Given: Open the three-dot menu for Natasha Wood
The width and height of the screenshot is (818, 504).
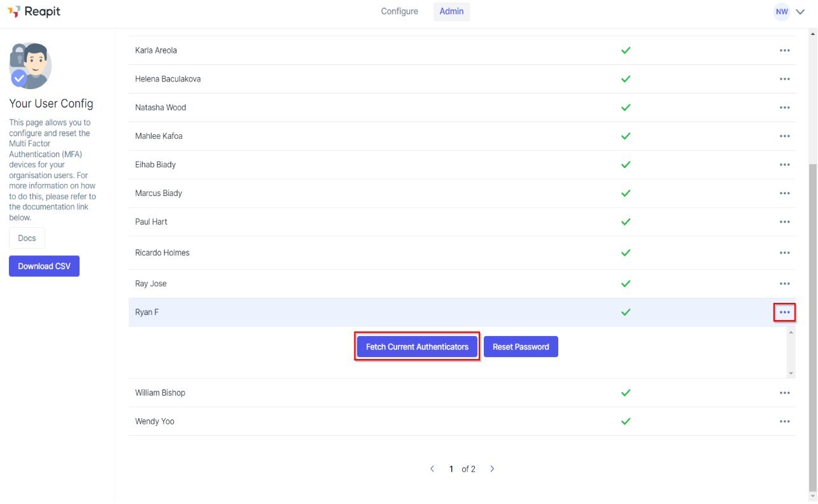Looking at the screenshot, I should click(784, 108).
